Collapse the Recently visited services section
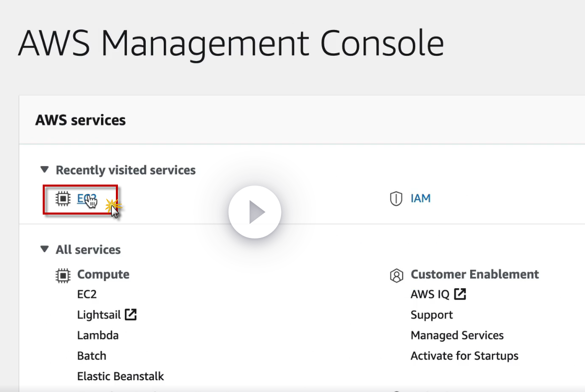 pos(45,170)
